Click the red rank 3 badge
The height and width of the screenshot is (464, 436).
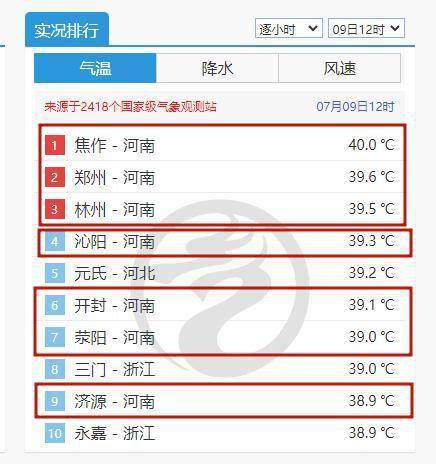[55, 209]
